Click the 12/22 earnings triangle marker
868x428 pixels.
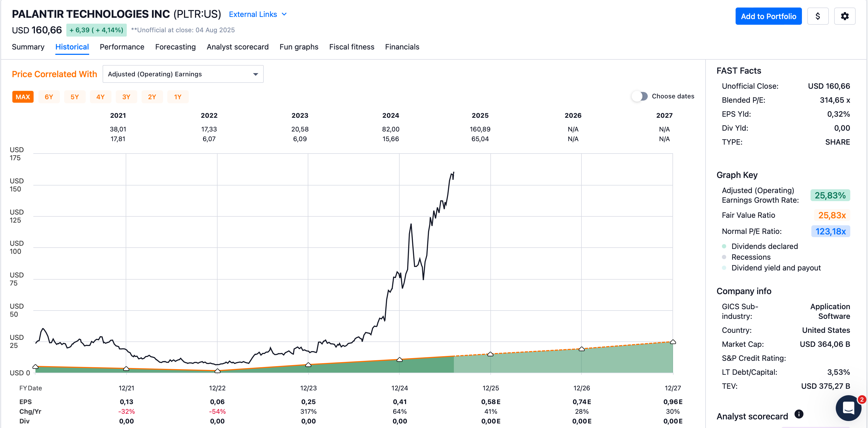point(217,371)
